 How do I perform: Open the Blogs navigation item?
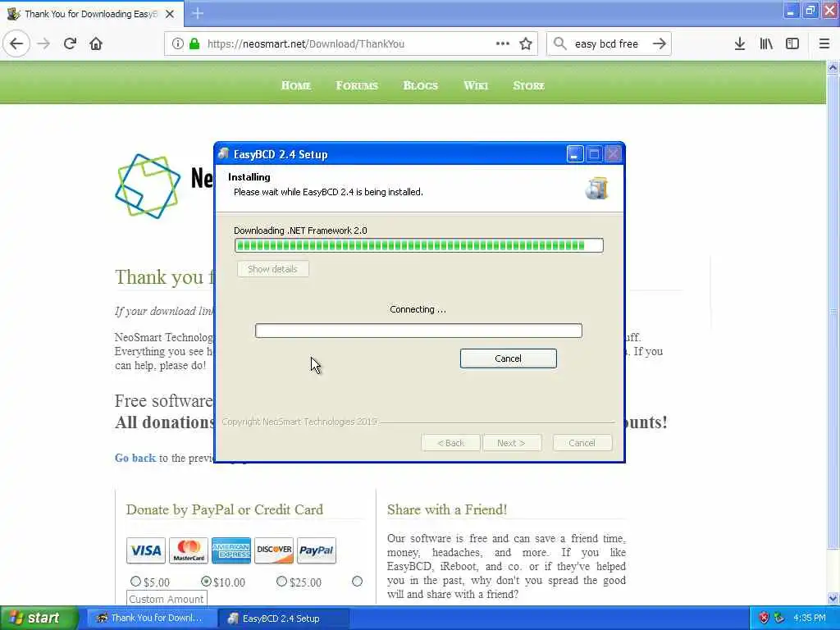(421, 85)
